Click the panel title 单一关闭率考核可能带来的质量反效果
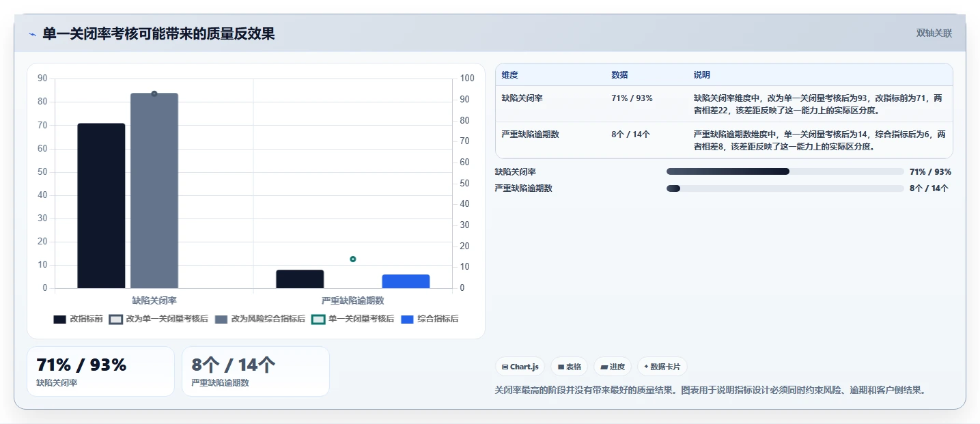This screenshot has width=980, height=424. (158, 33)
